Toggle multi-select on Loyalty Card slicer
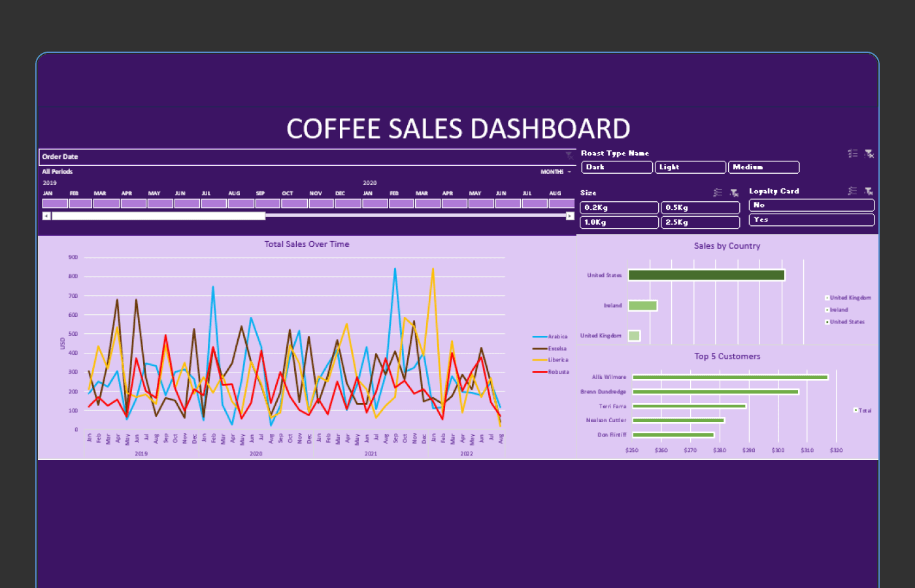Viewport: 915px width, 588px height. click(852, 191)
